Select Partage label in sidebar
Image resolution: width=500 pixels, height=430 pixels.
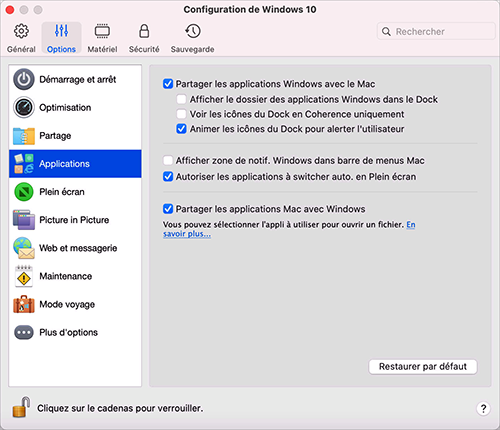pos(55,136)
